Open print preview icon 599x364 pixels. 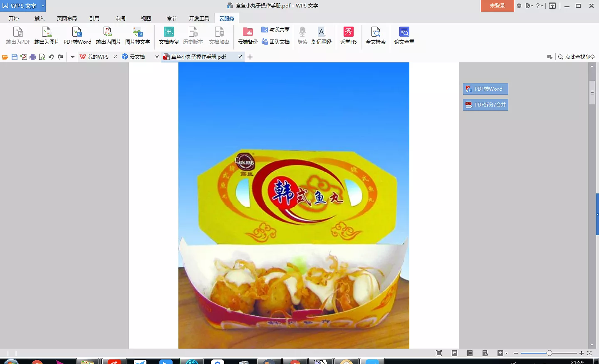(42, 57)
